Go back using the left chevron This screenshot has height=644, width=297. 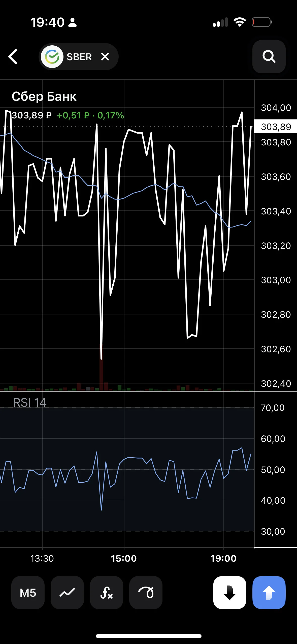13,57
